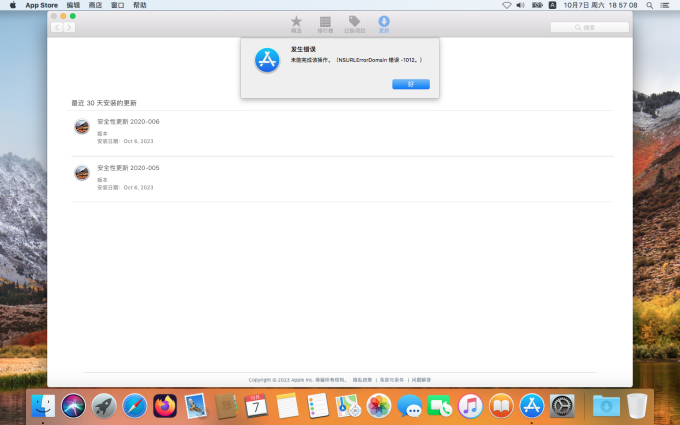Open the 条款与条件 link in the footer

click(392, 380)
